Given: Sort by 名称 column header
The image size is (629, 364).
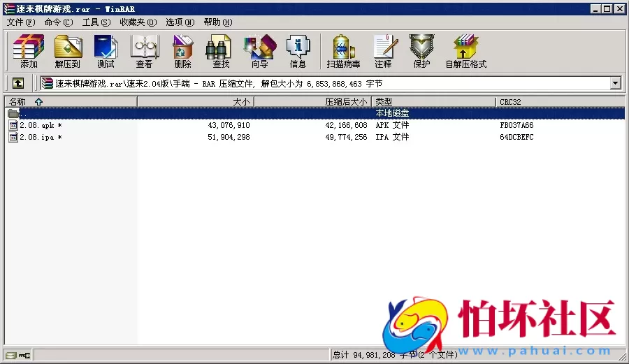Looking at the screenshot, I should pos(71,102).
